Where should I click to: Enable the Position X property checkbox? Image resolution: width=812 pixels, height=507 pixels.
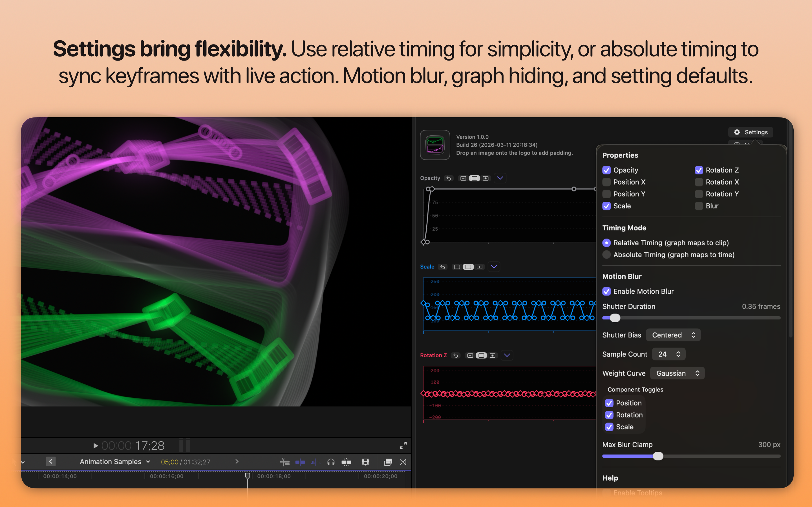click(606, 182)
